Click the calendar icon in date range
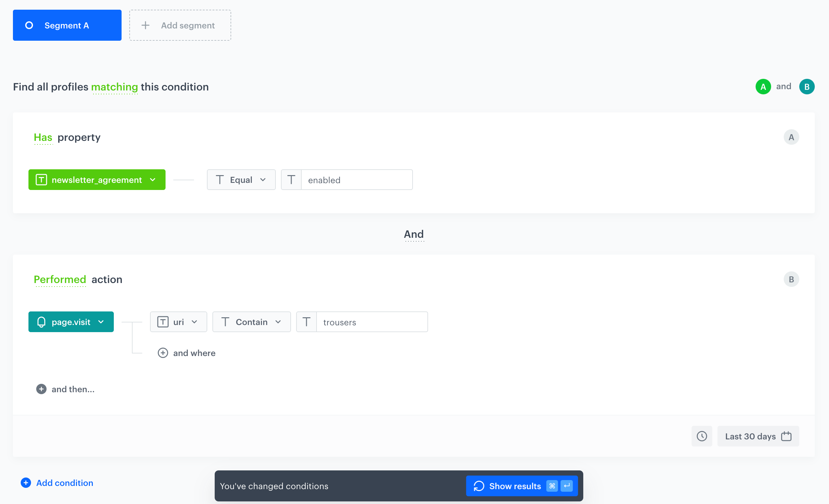 click(x=786, y=436)
